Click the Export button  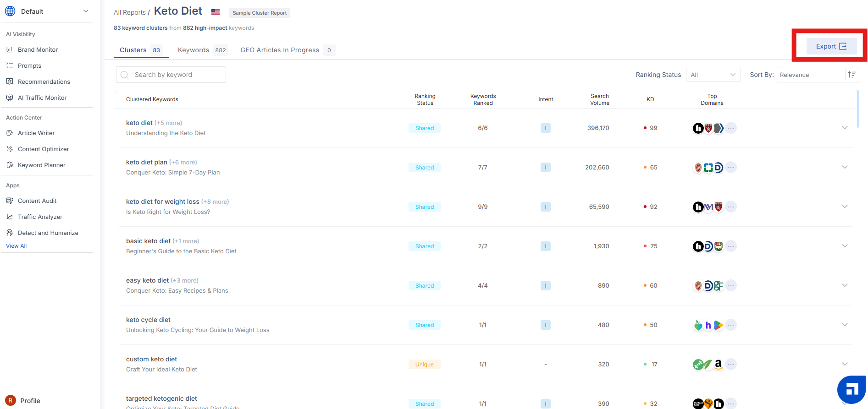pyautogui.click(x=831, y=46)
